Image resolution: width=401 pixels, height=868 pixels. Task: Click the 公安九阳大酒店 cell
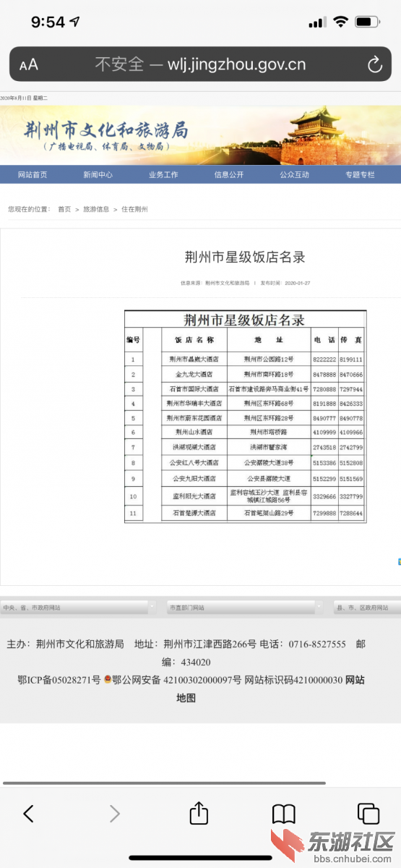click(194, 479)
